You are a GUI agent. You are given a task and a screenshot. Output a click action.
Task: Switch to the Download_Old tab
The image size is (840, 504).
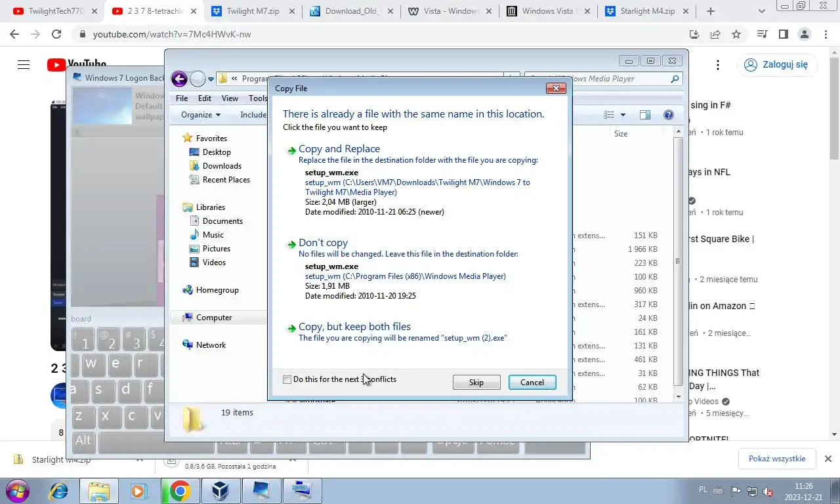point(352,11)
